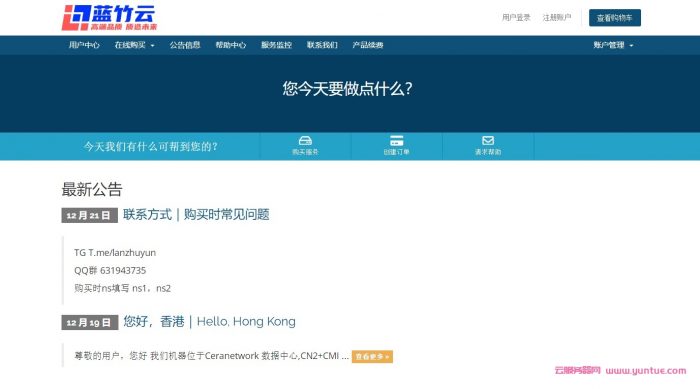
Task: Click the 最新公告 heading
Action: (x=92, y=189)
